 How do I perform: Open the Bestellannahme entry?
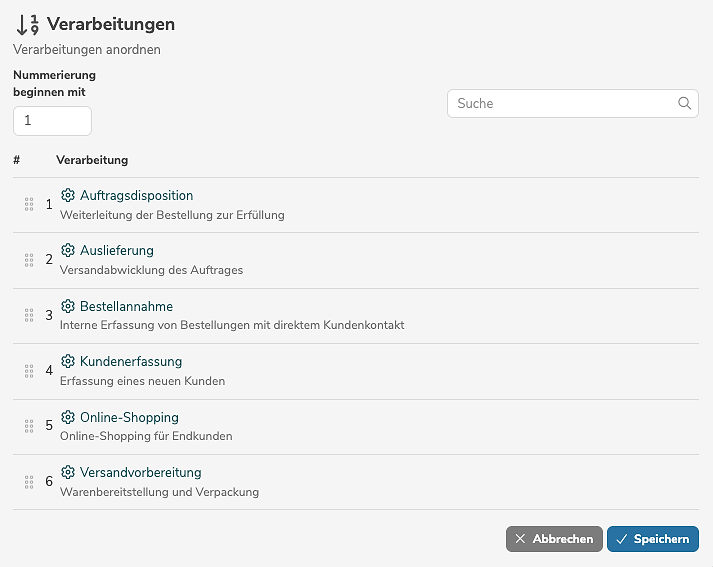[126, 306]
